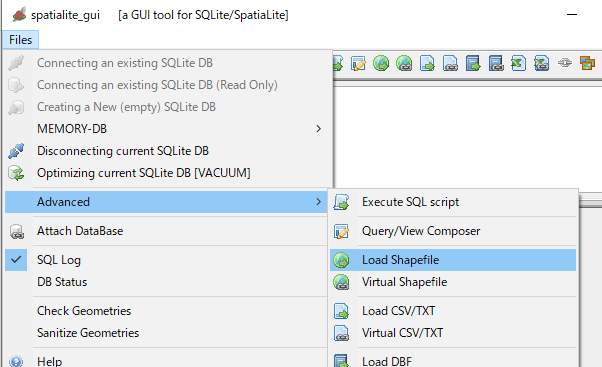Click Creating a New (empty) SQLite DB
The height and width of the screenshot is (367, 602).
166,107
